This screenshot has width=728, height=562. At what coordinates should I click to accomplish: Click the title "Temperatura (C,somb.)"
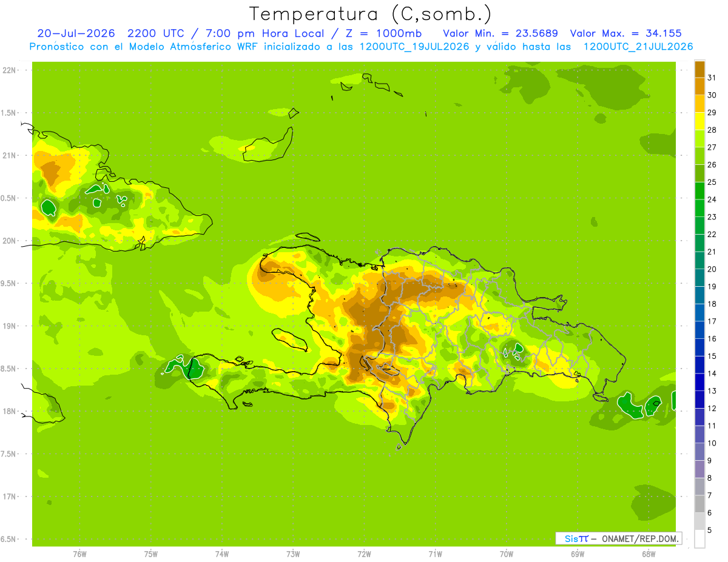tap(371, 14)
